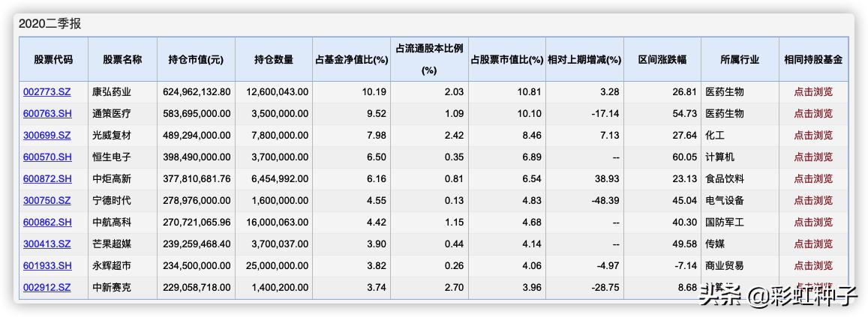Open stock code link 600862.SH
The width and height of the screenshot is (868, 317).
point(47,223)
